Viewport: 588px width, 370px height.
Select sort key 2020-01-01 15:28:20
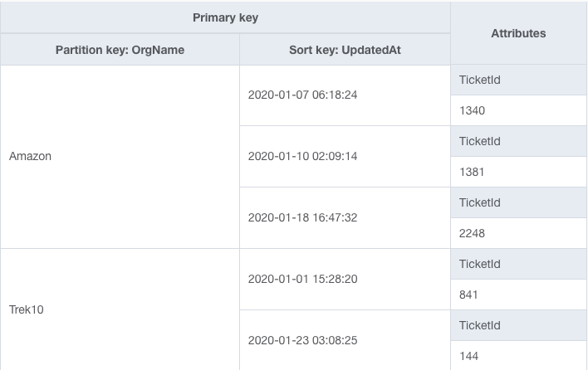click(x=302, y=279)
